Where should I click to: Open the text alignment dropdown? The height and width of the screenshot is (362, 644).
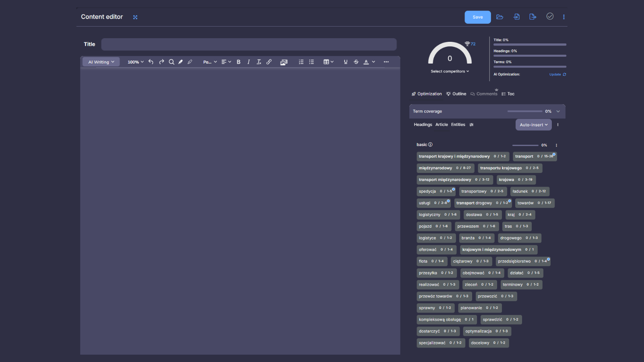[x=226, y=62]
